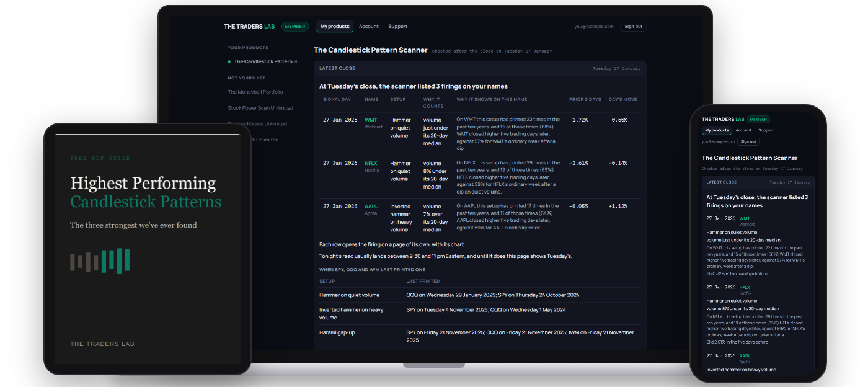Open My products tab on the laptop screen
Screen dimensions: 868x387
click(x=335, y=27)
